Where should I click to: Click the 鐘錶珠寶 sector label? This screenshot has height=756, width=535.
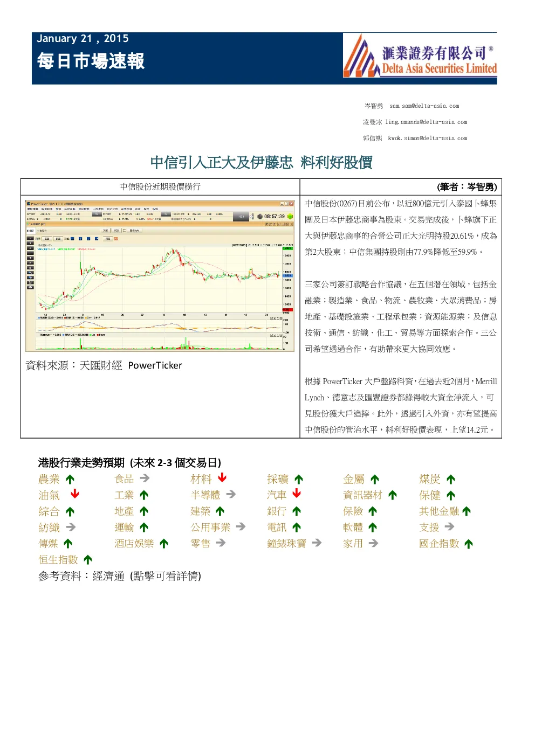287,544
